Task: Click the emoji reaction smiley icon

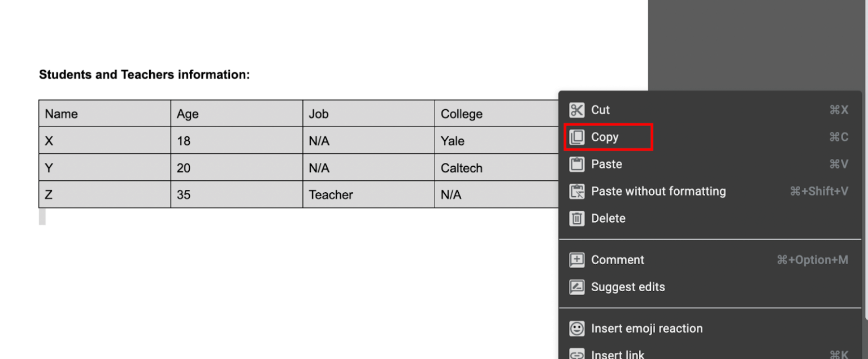Action: [576, 328]
